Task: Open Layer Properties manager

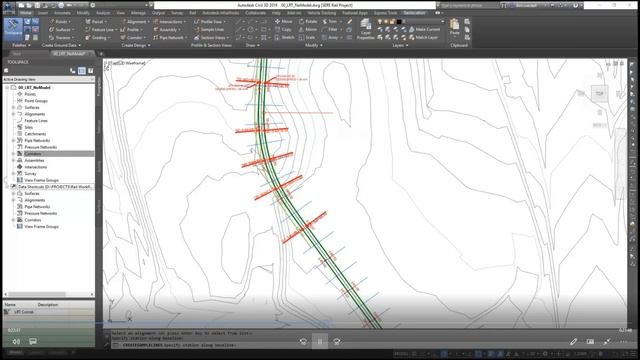Action: point(365,29)
